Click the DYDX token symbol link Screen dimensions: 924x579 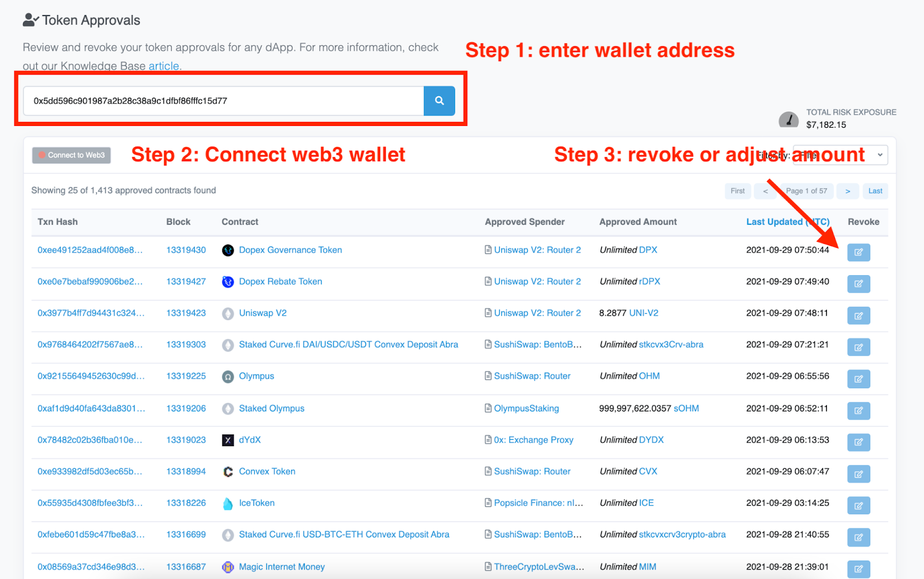651,440
